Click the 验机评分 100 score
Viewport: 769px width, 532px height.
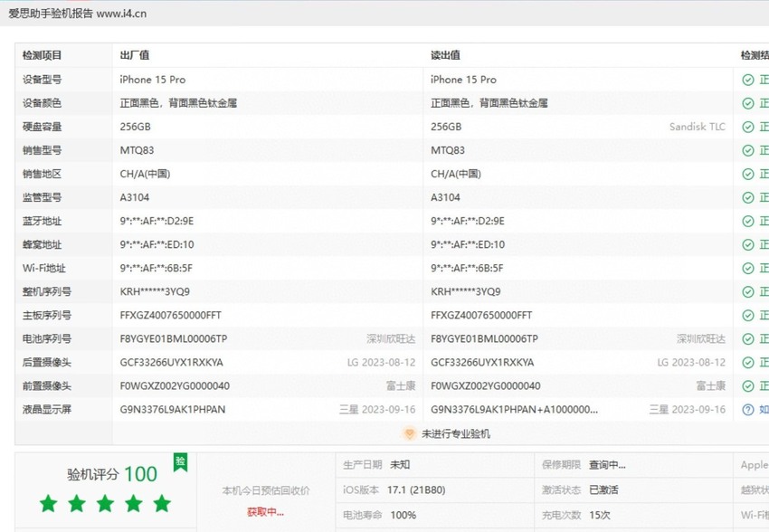pyautogui.click(x=112, y=474)
